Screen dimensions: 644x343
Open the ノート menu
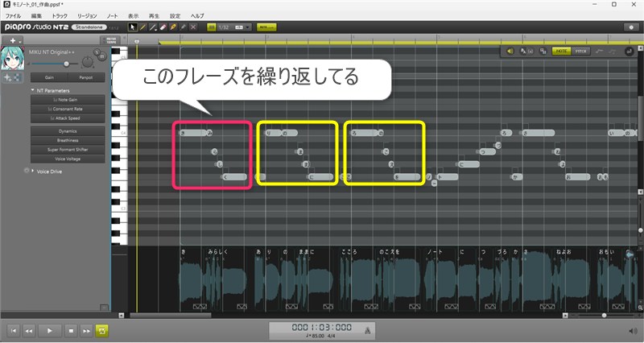tap(112, 16)
